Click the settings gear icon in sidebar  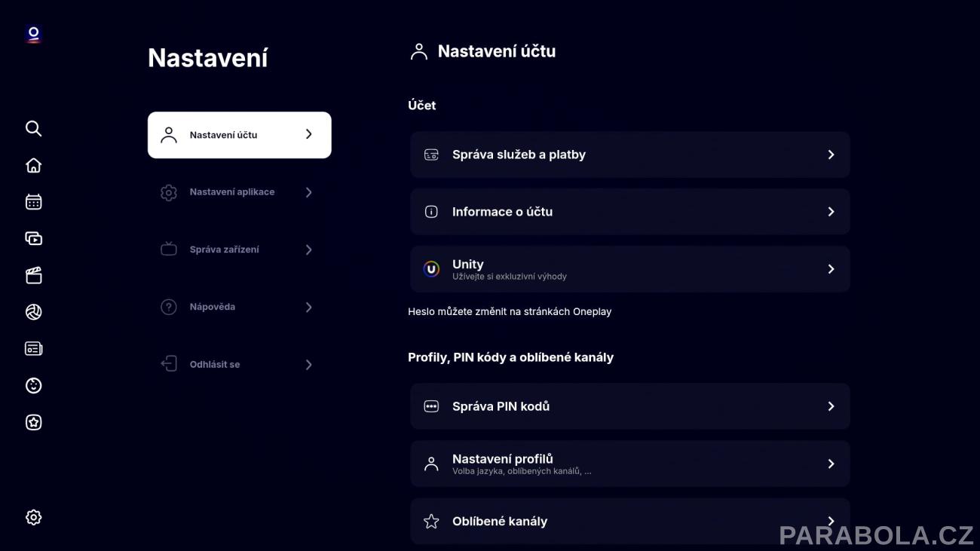point(33,517)
